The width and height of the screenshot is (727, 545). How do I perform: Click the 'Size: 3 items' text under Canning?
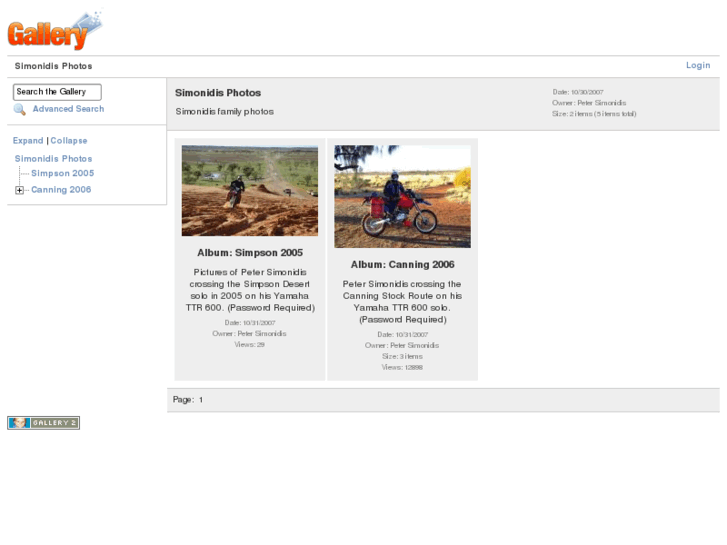(x=402, y=356)
